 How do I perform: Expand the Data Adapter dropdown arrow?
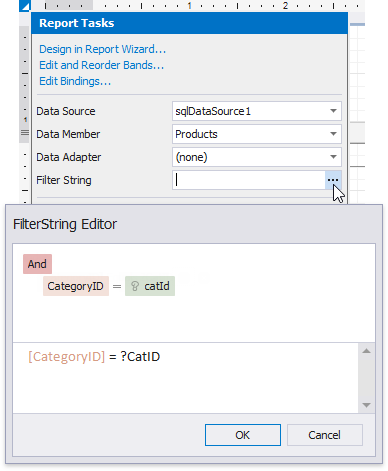[x=333, y=157]
